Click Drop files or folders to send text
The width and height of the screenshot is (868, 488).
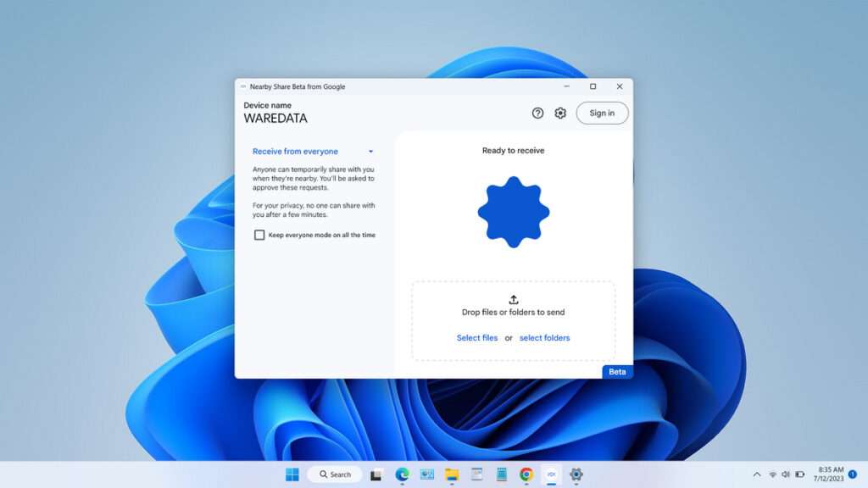point(513,312)
